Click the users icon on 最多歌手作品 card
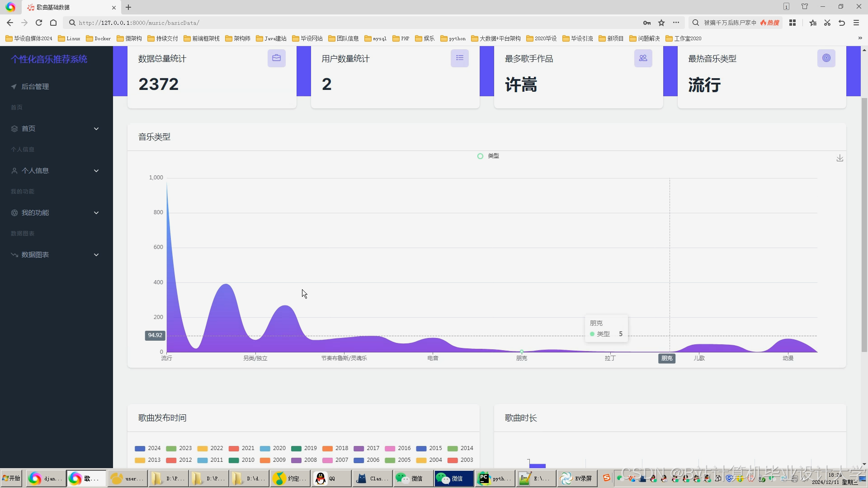Screen dimensions: 868x488 click(642, 58)
